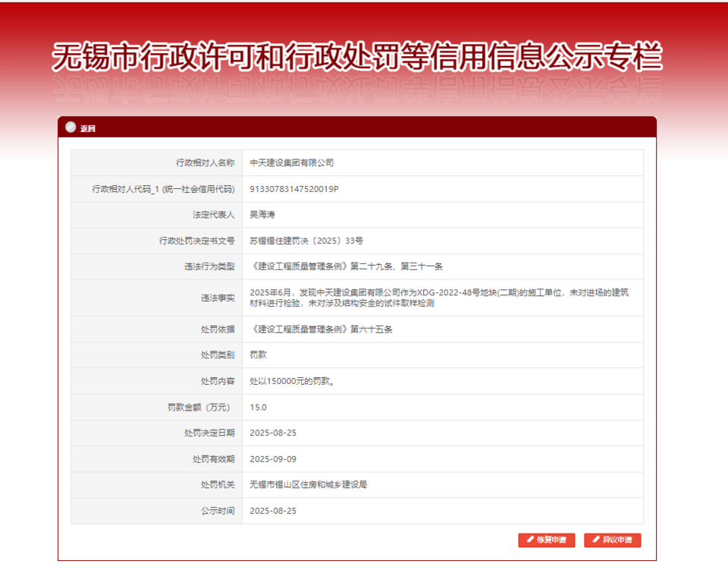Click the penalty expiry date 2025-09-09
The image size is (728, 573).
coord(273,459)
